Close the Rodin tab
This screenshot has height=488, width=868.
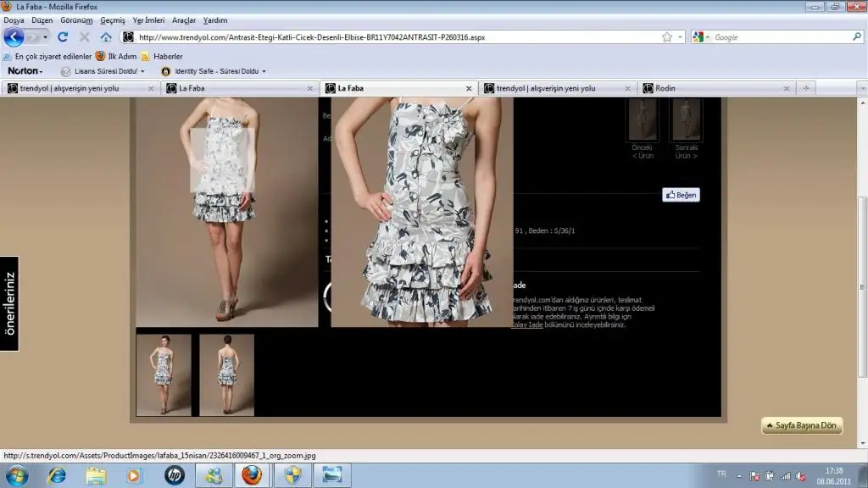787,88
